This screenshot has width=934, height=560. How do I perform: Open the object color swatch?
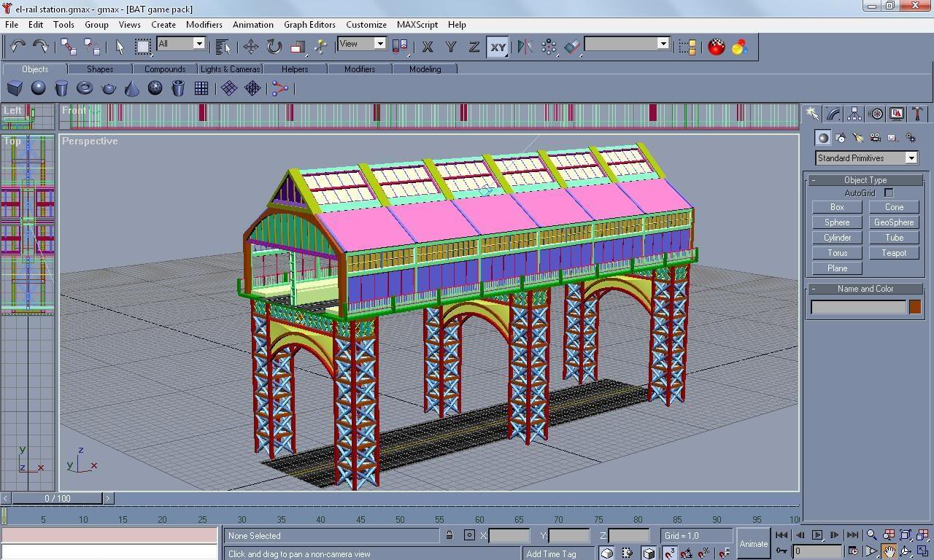coord(915,307)
